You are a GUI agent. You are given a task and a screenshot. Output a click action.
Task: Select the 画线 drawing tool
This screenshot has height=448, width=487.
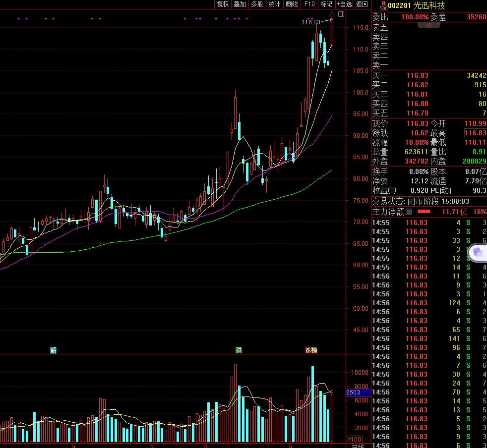(292, 4)
